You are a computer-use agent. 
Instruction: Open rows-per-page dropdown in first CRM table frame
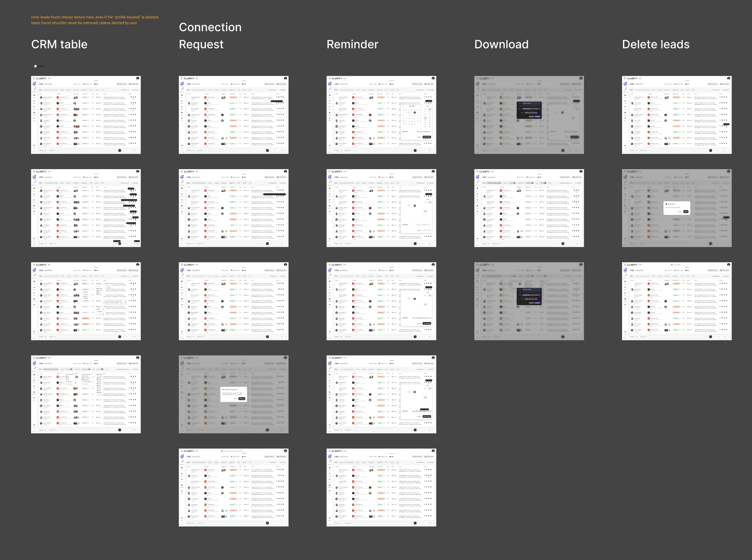pyautogui.click(x=46, y=150)
